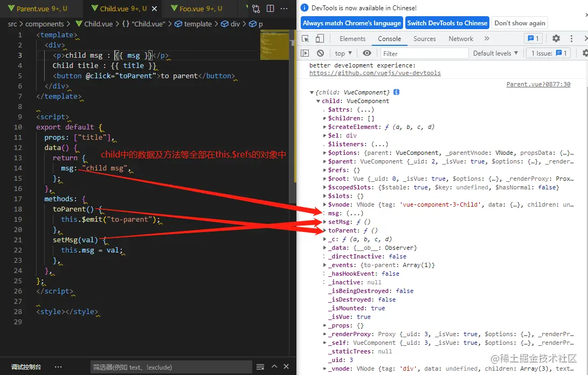Viewport: 588px width, 375px height.
Task: Click the object info badge icon
Action: (396, 92)
